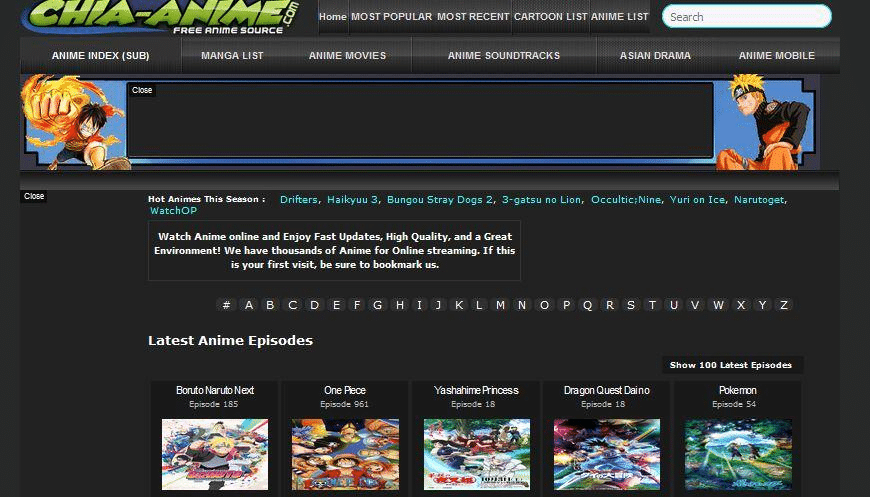
Task: Click the Chia-Anime logo
Action: (161, 17)
